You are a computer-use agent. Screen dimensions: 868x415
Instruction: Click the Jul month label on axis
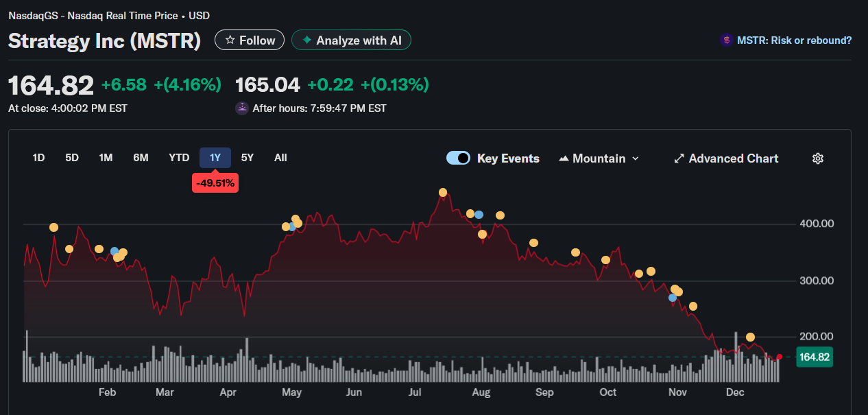pos(415,392)
